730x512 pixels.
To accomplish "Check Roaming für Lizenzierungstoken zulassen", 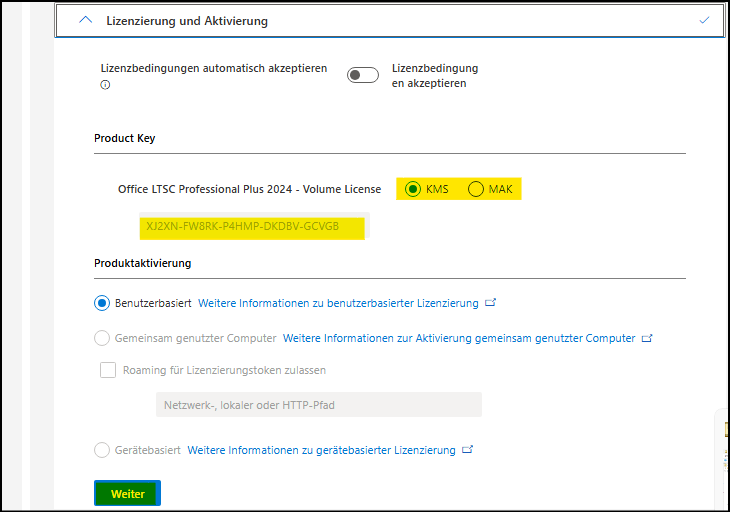I will [x=108, y=370].
